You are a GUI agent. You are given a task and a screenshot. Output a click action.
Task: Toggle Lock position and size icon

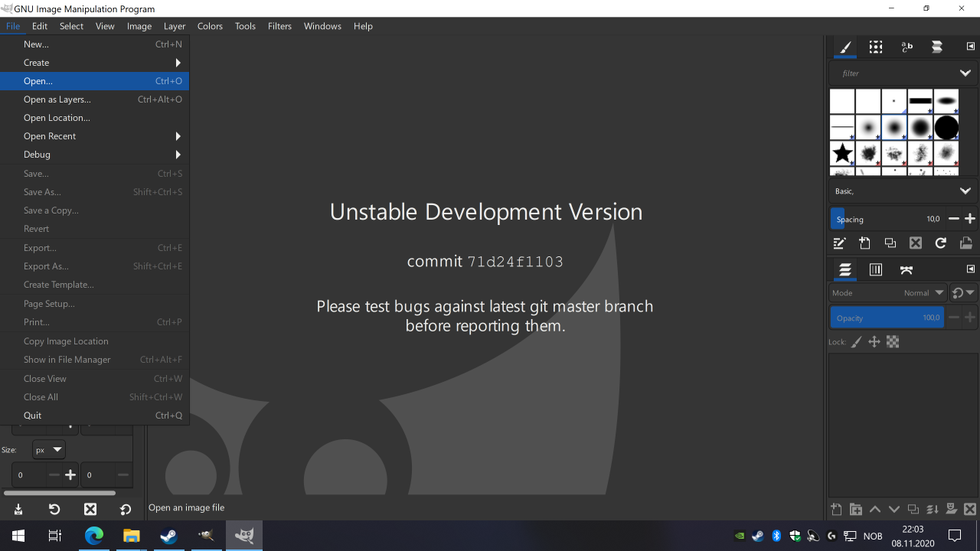[x=874, y=342]
